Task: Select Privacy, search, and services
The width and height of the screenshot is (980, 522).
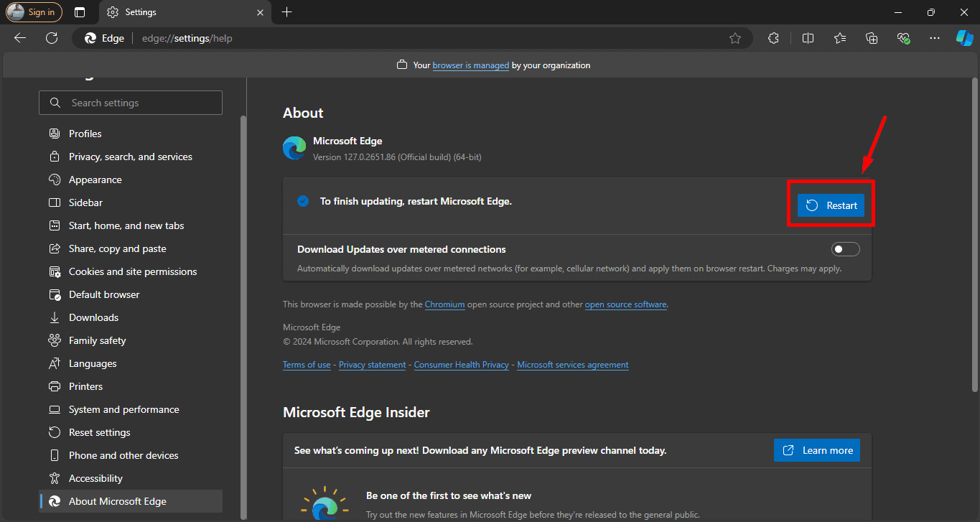Action: point(130,157)
